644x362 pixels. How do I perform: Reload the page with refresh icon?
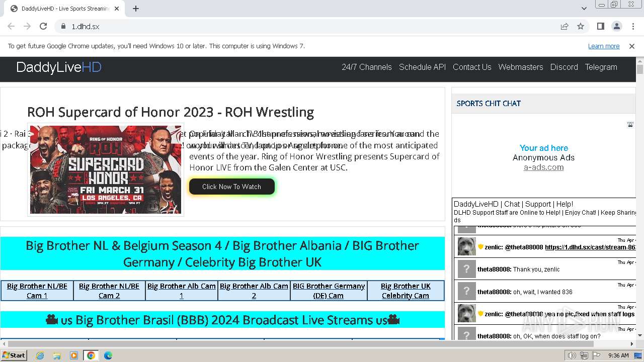[43, 26]
